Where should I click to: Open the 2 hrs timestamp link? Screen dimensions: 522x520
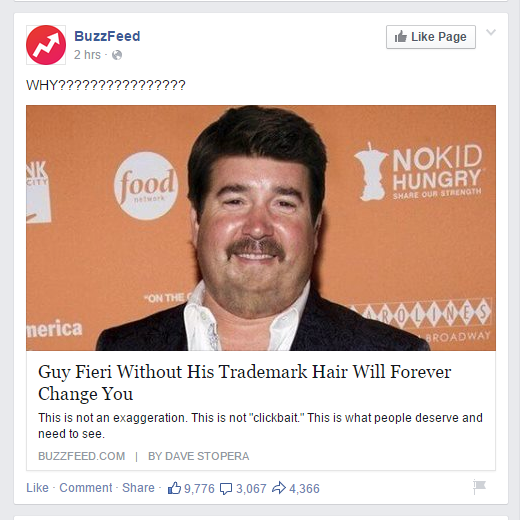point(87,55)
